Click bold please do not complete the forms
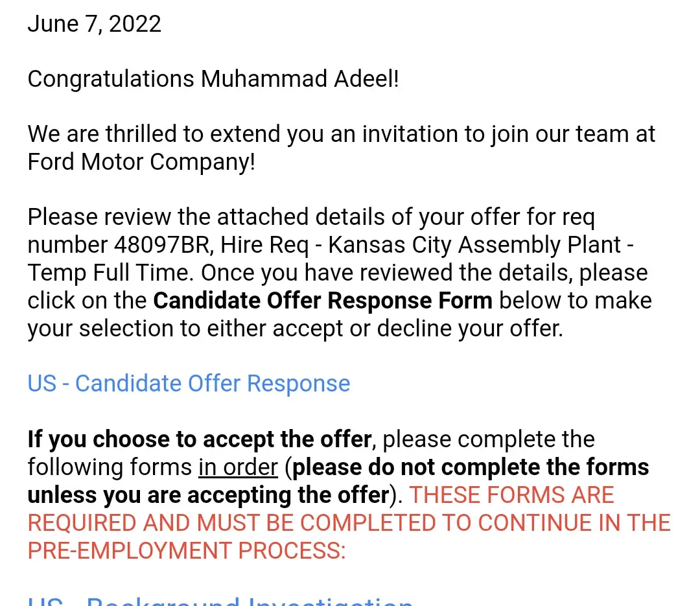Screen dimensions: 700x606 click(471, 467)
